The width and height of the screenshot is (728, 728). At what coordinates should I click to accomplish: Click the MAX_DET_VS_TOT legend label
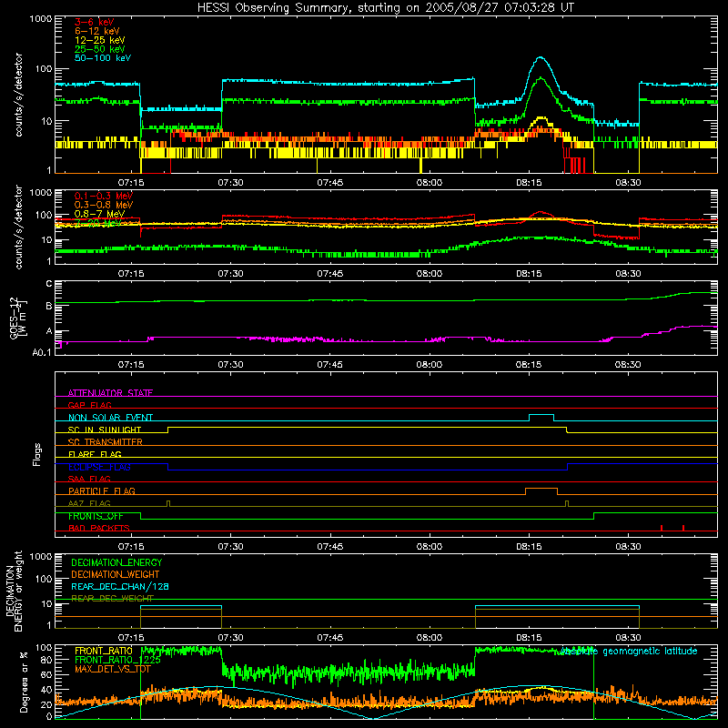click(x=113, y=669)
